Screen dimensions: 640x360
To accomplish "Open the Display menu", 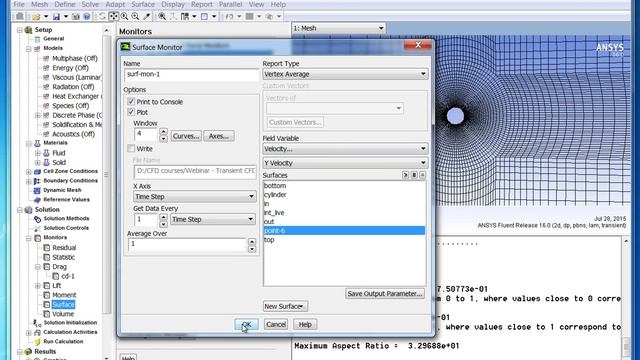I will 173,4.
